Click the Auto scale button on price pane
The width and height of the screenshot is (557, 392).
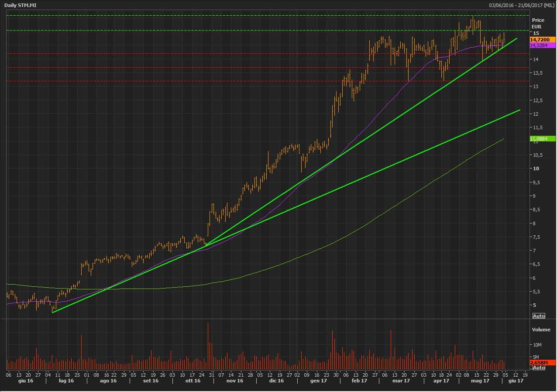(539, 316)
